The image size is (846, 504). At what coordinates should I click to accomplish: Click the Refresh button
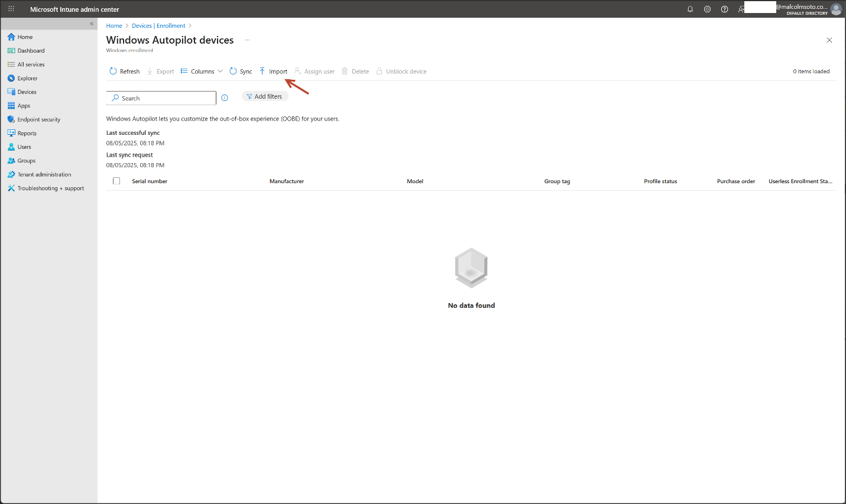tap(125, 71)
